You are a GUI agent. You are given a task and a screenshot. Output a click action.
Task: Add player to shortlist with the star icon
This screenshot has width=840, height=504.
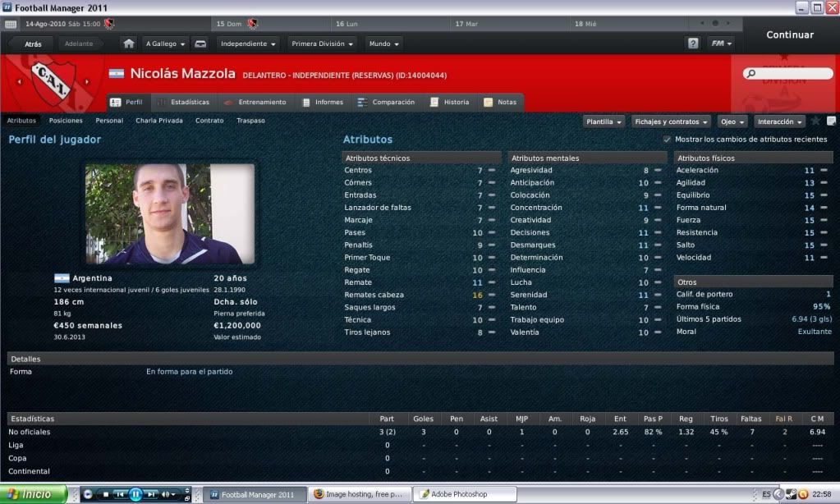click(815, 121)
